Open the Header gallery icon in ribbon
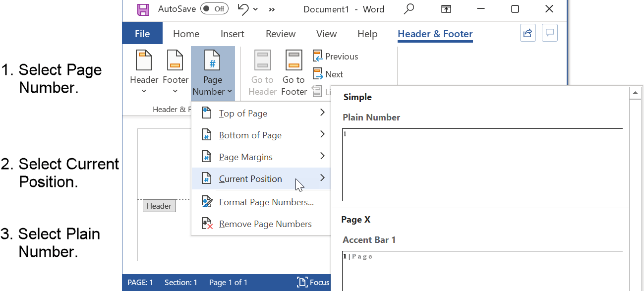Screen dimensions: 644x291 (144, 69)
